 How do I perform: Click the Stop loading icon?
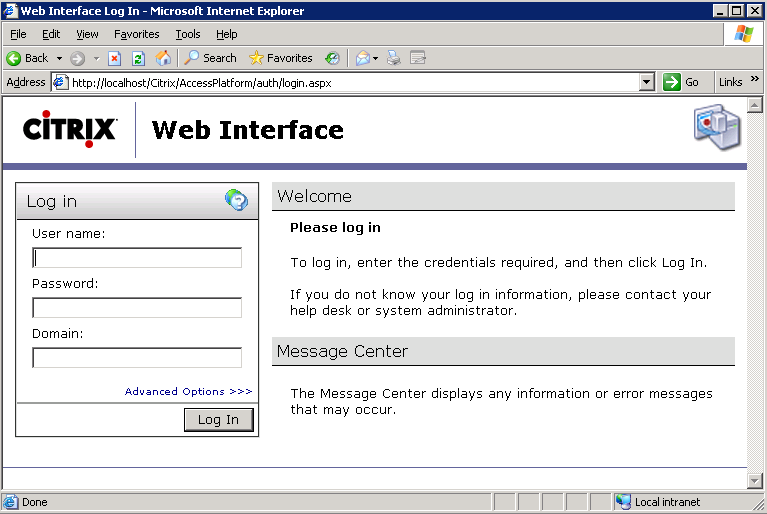point(114,58)
